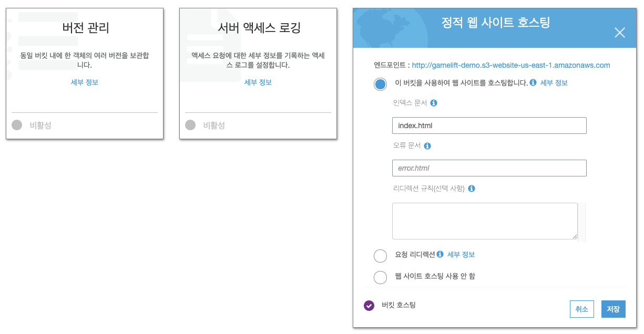The height and width of the screenshot is (334, 644).
Task: Click the 저장 button
Action: point(614,309)
